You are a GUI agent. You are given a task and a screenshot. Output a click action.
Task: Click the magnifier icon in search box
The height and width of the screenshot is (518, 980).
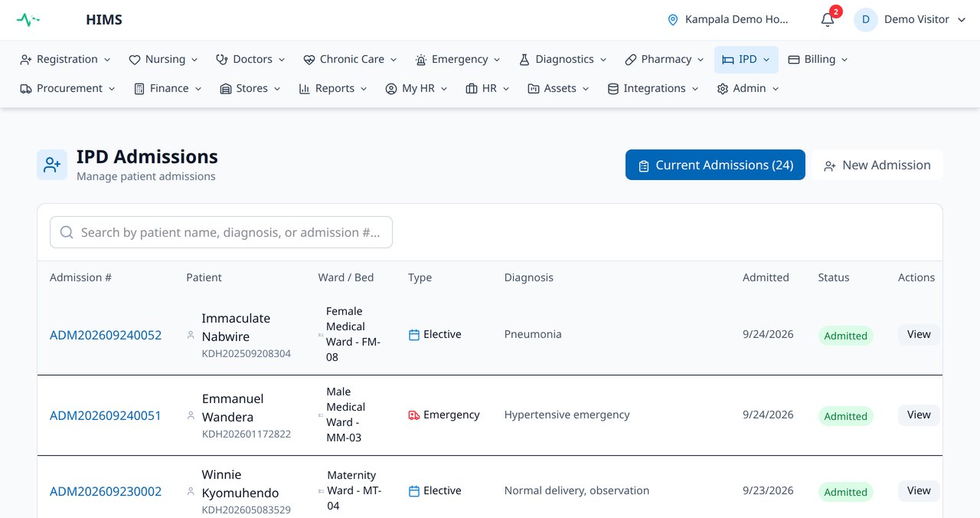(67, 232)
